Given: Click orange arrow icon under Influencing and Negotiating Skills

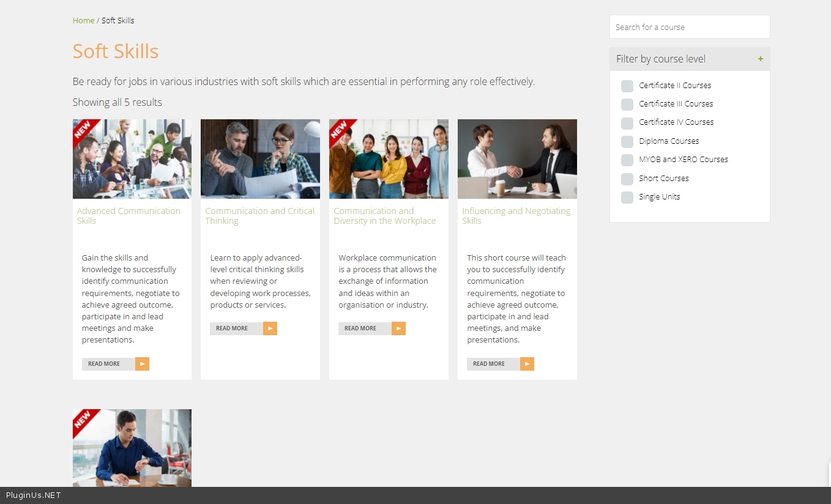Looking at the screenshot, I should [527, 364].
